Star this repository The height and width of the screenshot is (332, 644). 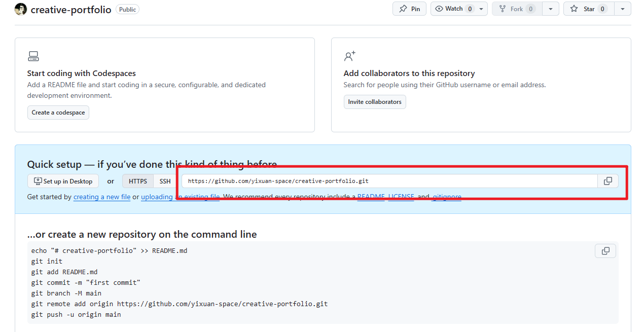(588, 9)
